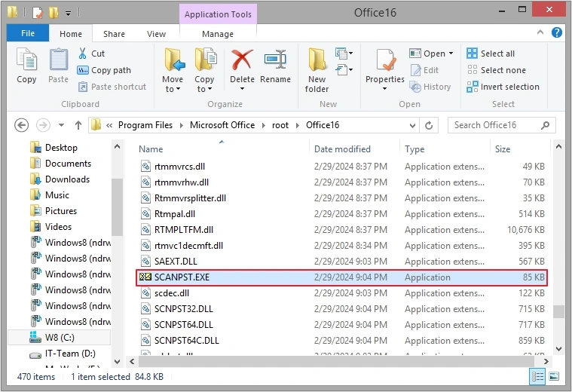The image size is (572, 392).
Task: Click Invert selection in ribbon
Action: click(503, 87)
